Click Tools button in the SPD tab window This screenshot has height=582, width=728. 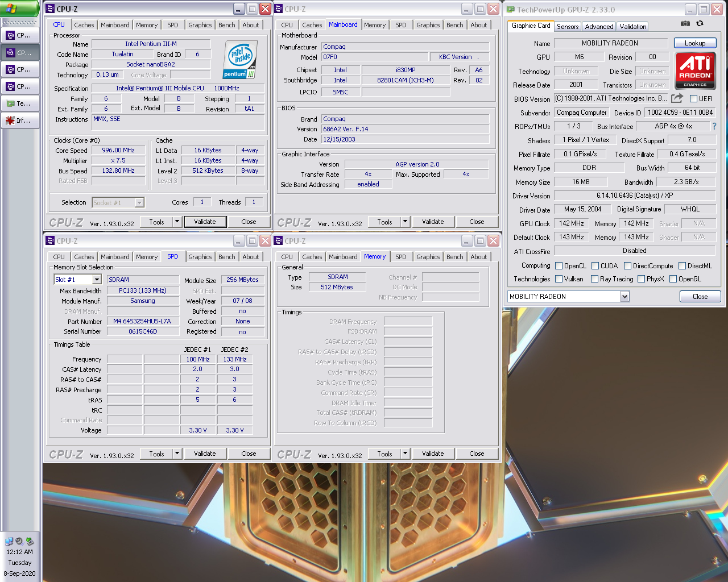(x=156, y=454)
